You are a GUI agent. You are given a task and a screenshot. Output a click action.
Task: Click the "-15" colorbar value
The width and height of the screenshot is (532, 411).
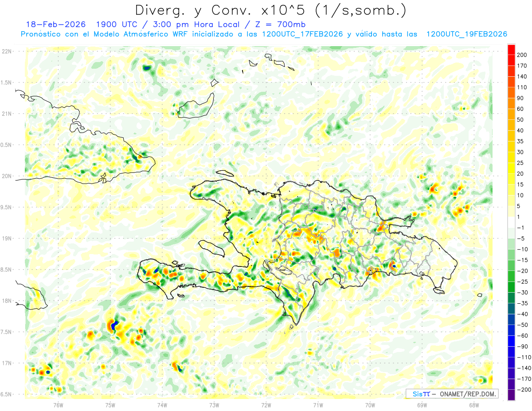pos(522,260)
